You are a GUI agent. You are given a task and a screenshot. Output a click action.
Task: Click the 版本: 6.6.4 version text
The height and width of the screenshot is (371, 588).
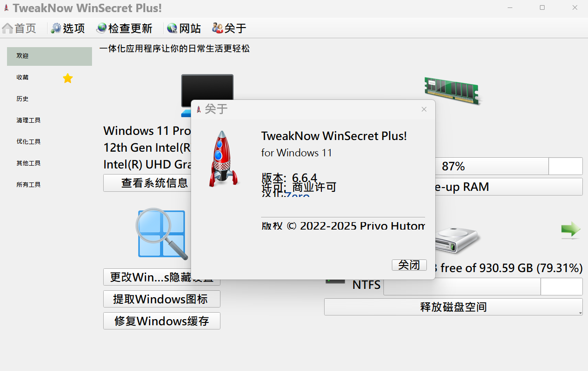pyautogui.click(x=289, y=178)
